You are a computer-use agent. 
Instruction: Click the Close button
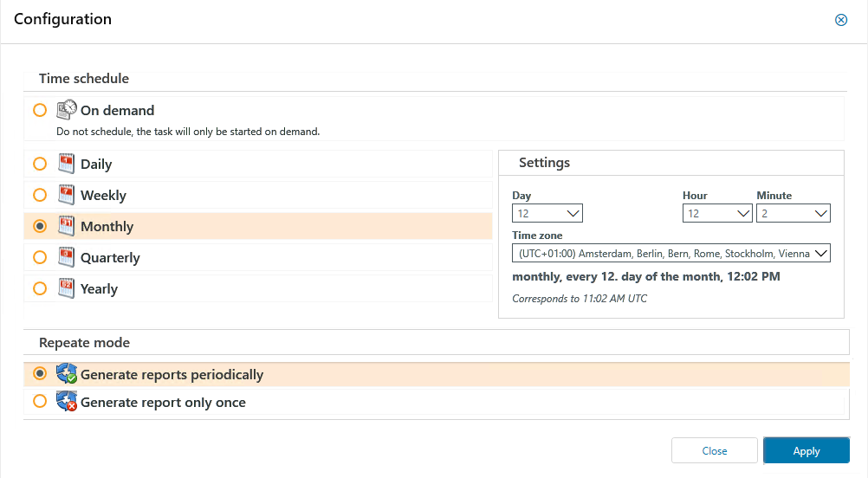click(715, 451)
